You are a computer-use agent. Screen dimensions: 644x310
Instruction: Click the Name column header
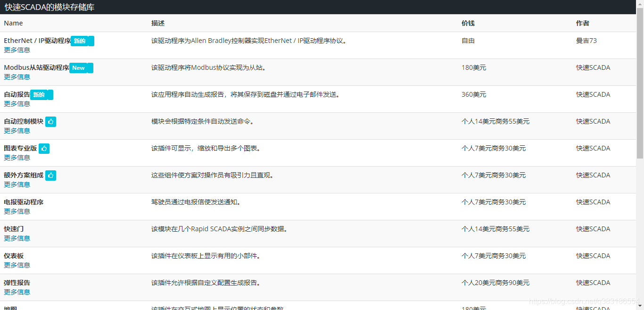pyautogui.click(x=13, y=23)
